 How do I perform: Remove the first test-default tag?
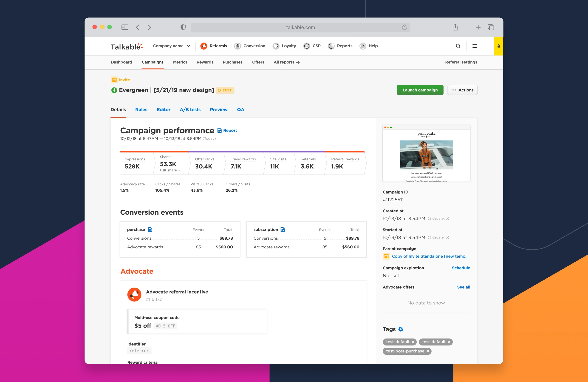click(413, 342)
